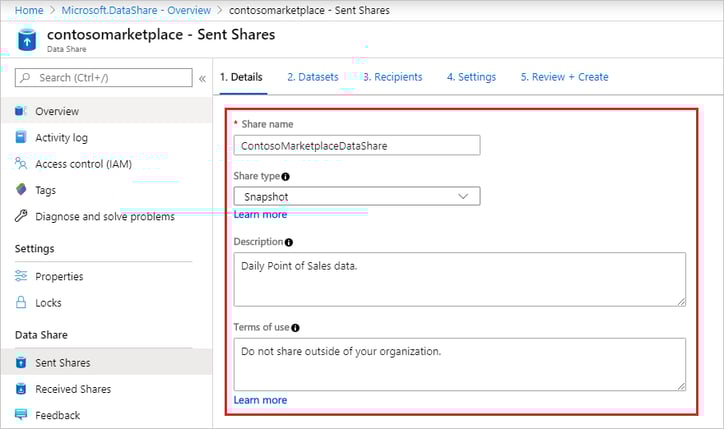Switch to the 2. Datasets tab
Viewport: 724px width, 429px height.
click(312, 77)
